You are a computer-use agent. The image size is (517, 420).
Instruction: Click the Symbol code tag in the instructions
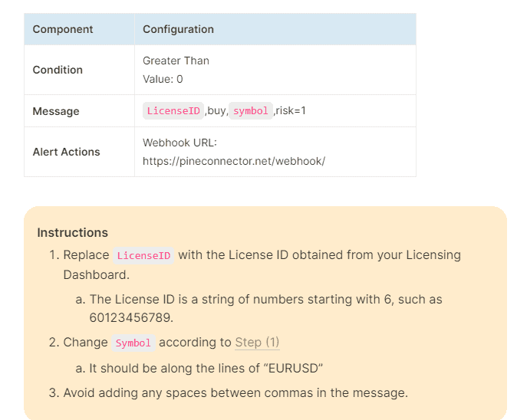click(x=133, y=343)
